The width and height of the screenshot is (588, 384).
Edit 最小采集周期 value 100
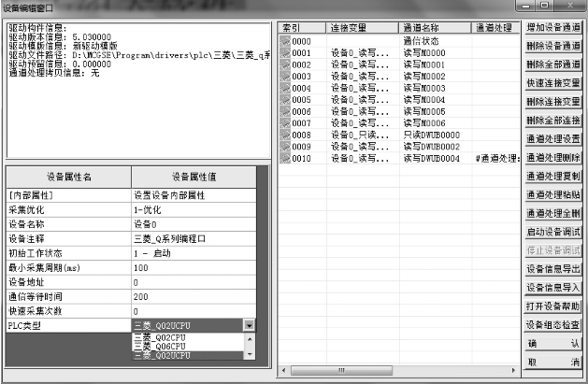[194, 267]
